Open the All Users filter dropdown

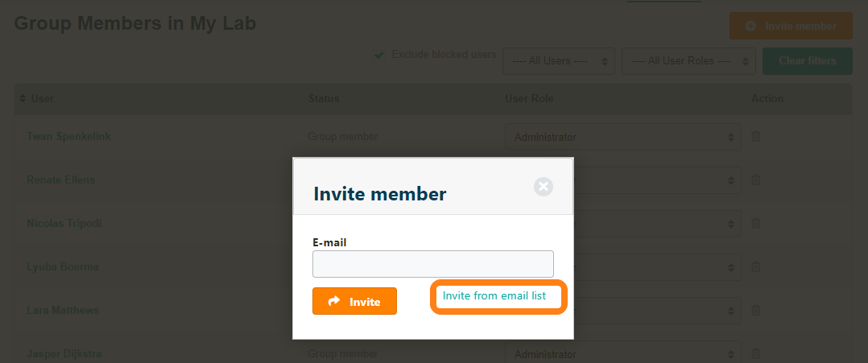point(559,61)
